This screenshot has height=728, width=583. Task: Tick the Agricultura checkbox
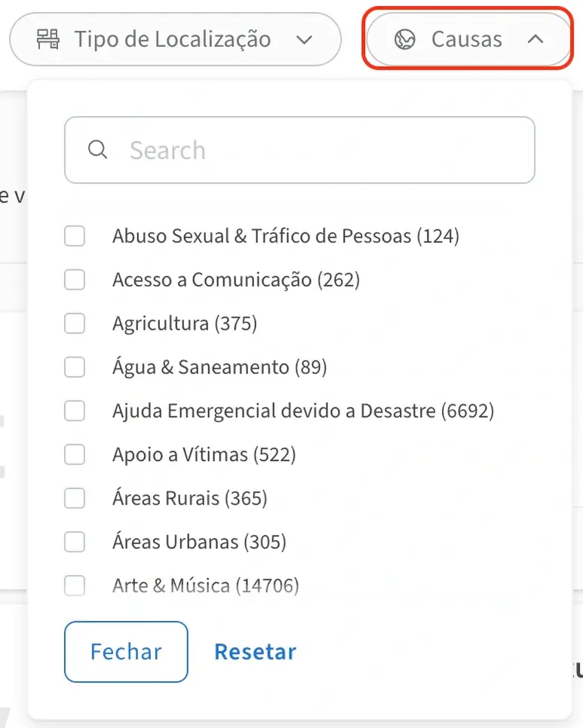coord(75,324)
